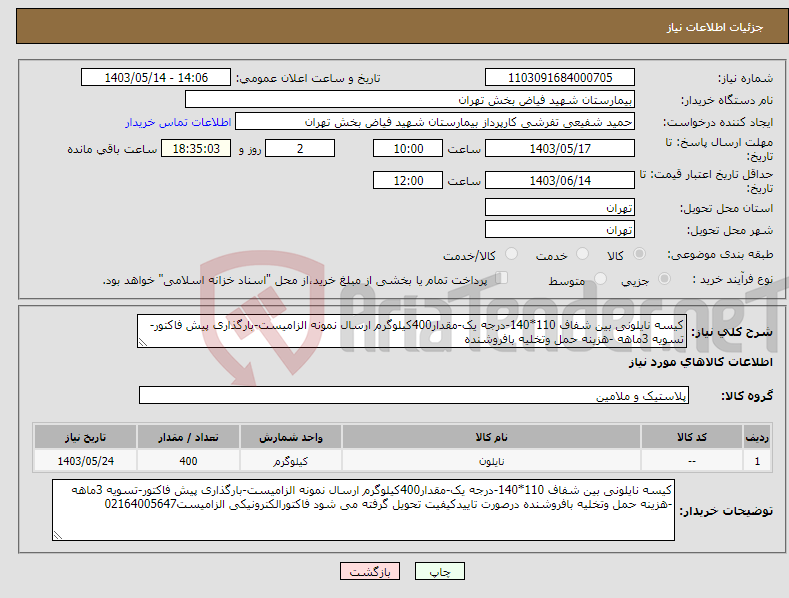Click the request creator name field

pos(435,122)
